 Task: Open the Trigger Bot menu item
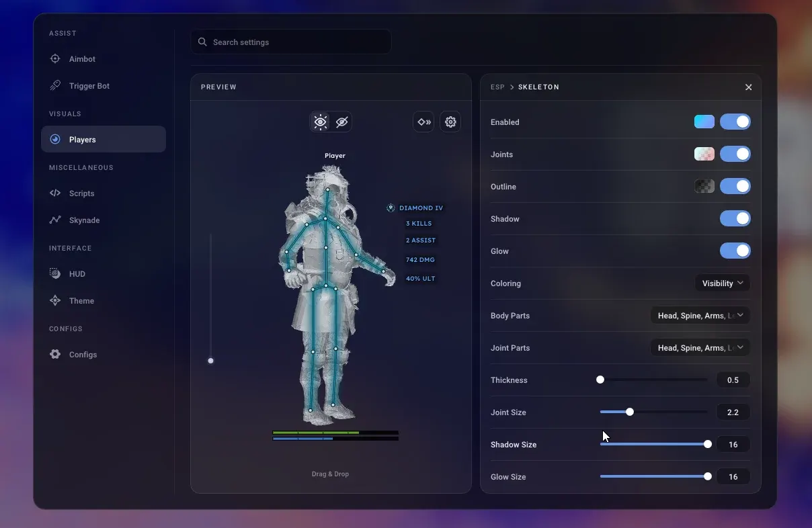click(x=104, y=86)
